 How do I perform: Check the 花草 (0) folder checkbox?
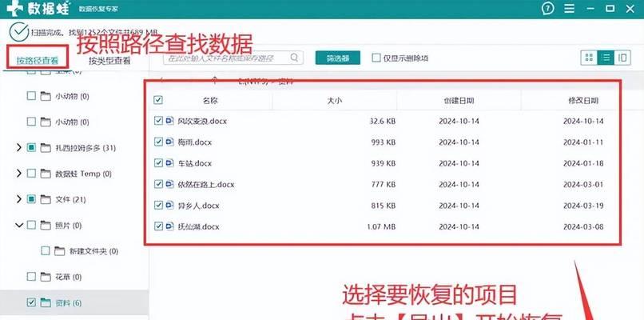click(31, 277)
